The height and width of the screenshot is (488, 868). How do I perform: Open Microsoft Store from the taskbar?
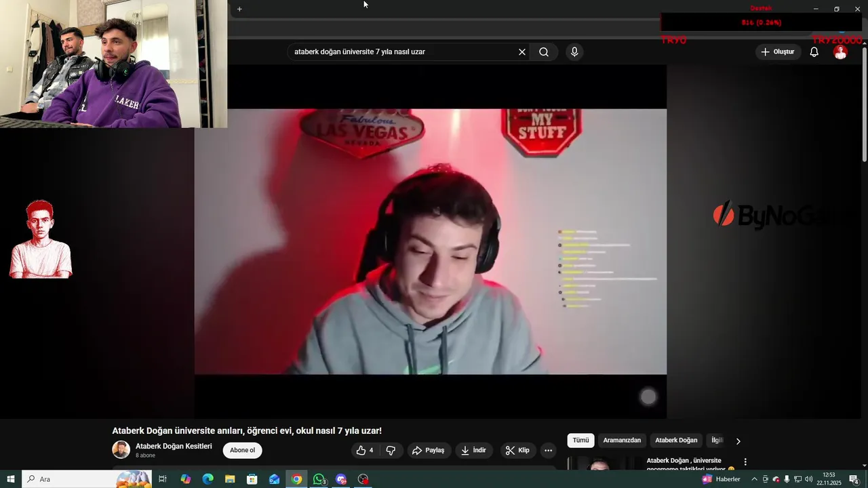[x=252, y=479]
